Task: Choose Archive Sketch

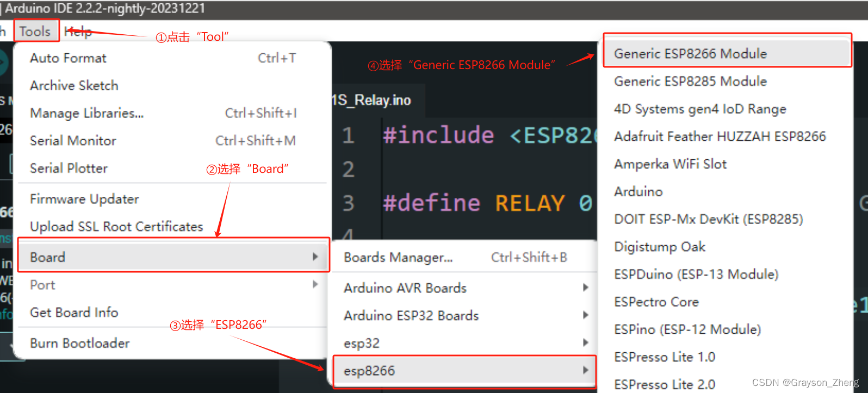Action: coord(172,86)
